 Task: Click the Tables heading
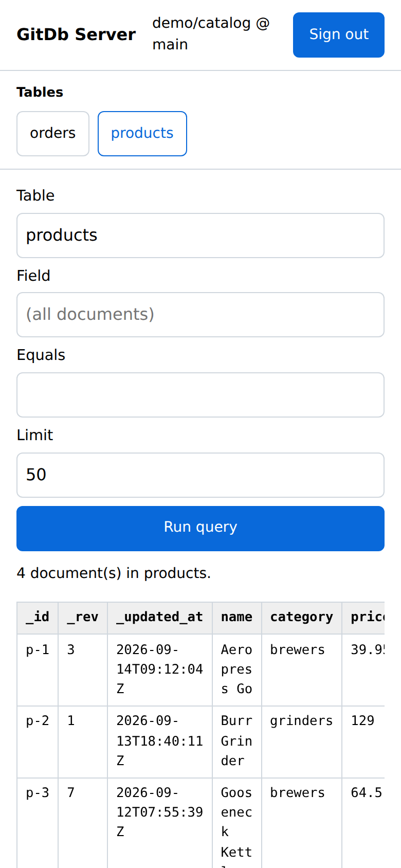pyautogui.click(x=40, y=92)
